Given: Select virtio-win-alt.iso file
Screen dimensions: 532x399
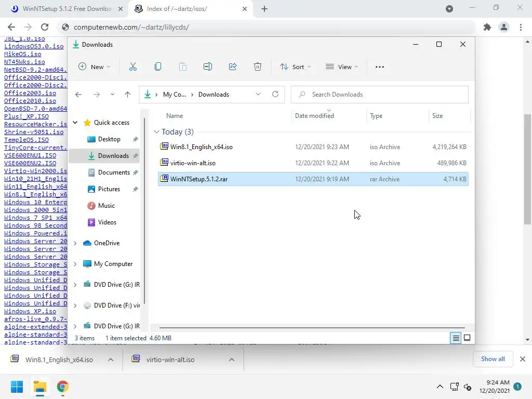Looking at the screenshot, I should tap(313, 163).
